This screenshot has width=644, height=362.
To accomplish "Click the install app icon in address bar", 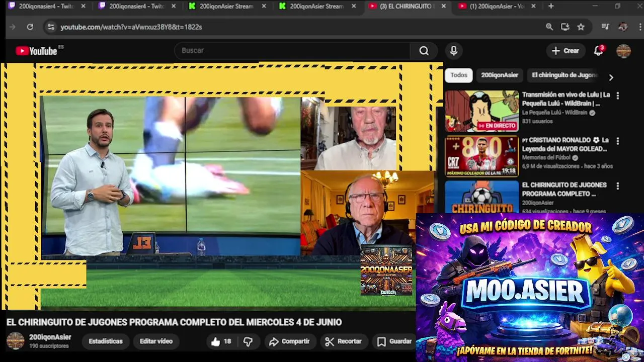I will click(565, 27).
